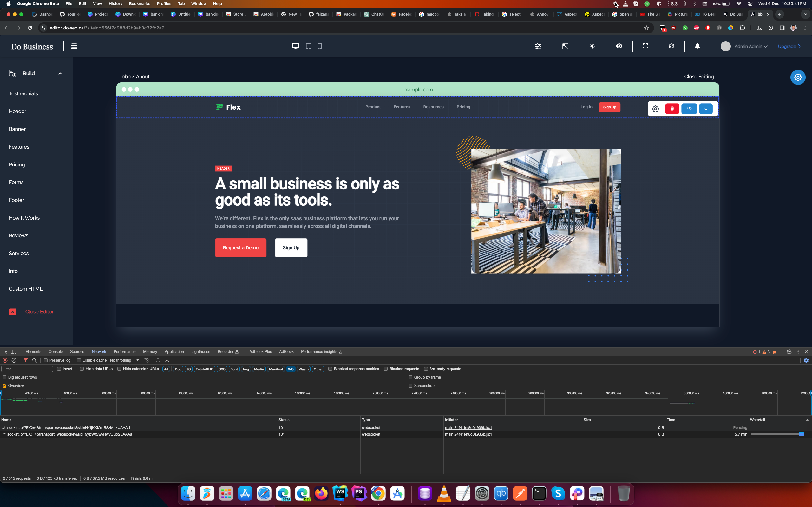Click the notifications bell icon

697,46
